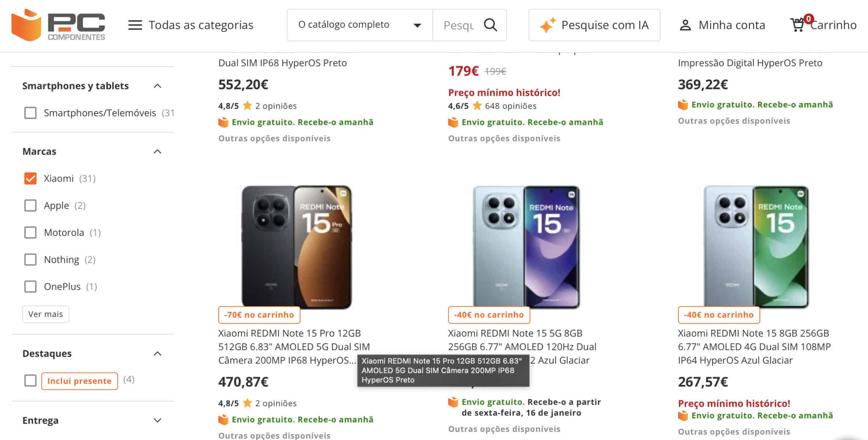Screen dimensions: 868x440
Task: Click the sparkle AI search icon
Action: coord(547,25)
